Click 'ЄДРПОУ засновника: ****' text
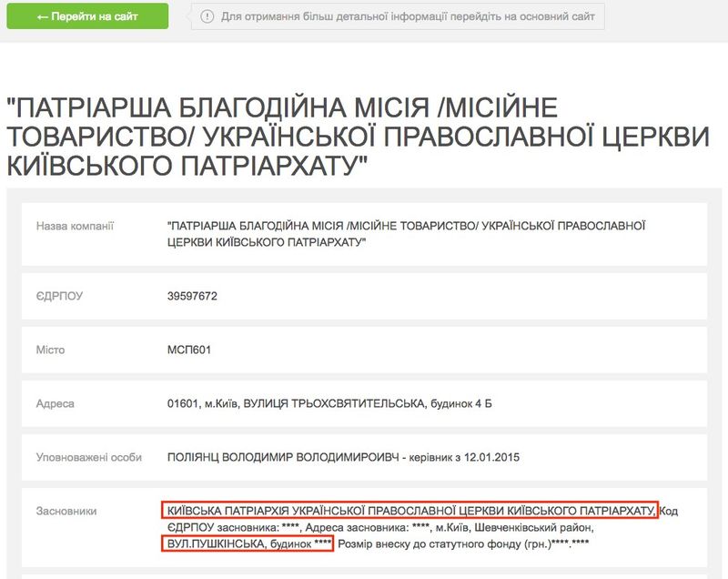 point(234,528)
